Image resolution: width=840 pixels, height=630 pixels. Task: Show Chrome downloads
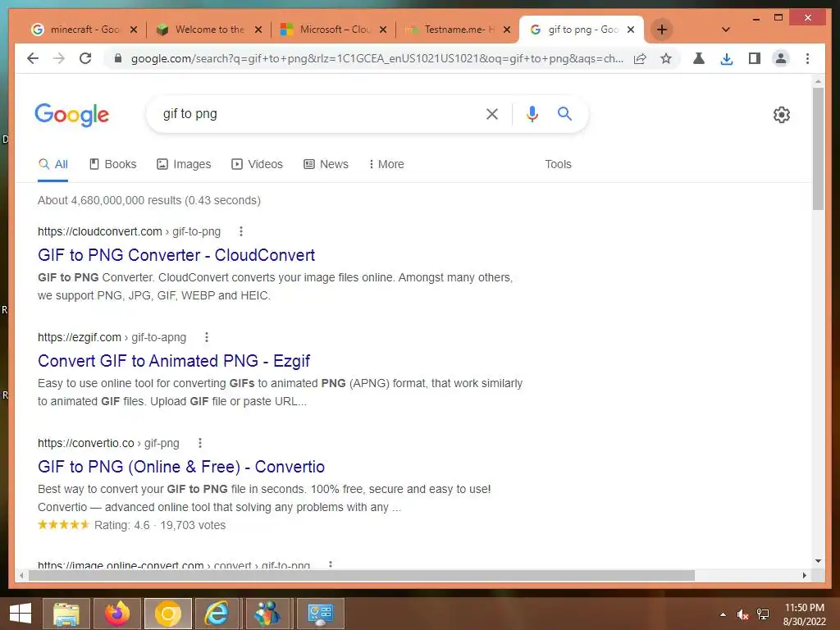point(727,58)
